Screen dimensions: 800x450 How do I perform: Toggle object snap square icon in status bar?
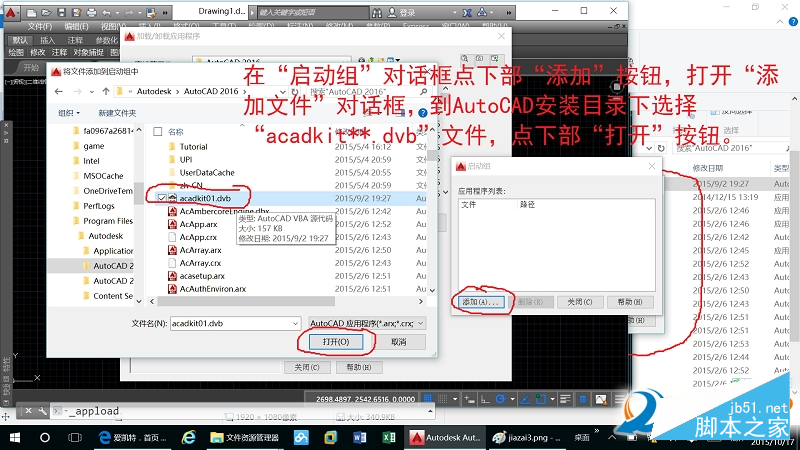tap(540, 399)
